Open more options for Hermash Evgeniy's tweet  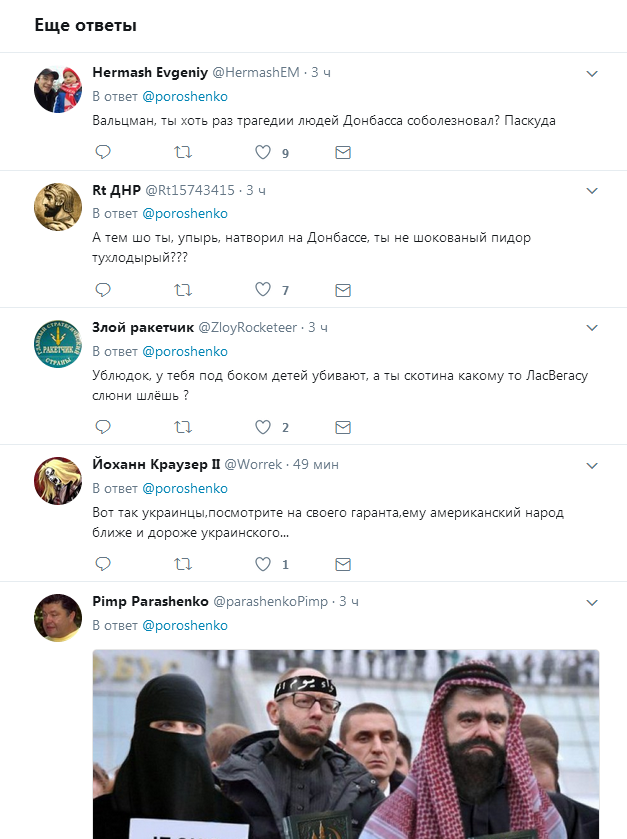[591, 73]
